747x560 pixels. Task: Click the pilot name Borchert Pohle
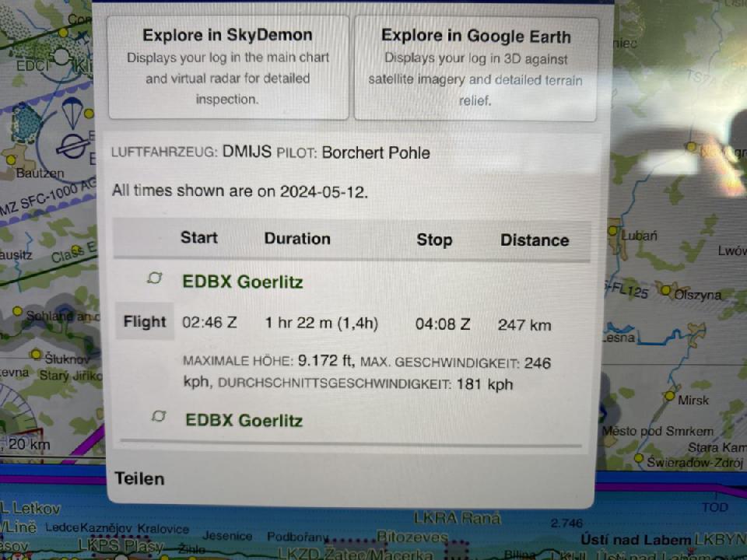click(376, 152)
